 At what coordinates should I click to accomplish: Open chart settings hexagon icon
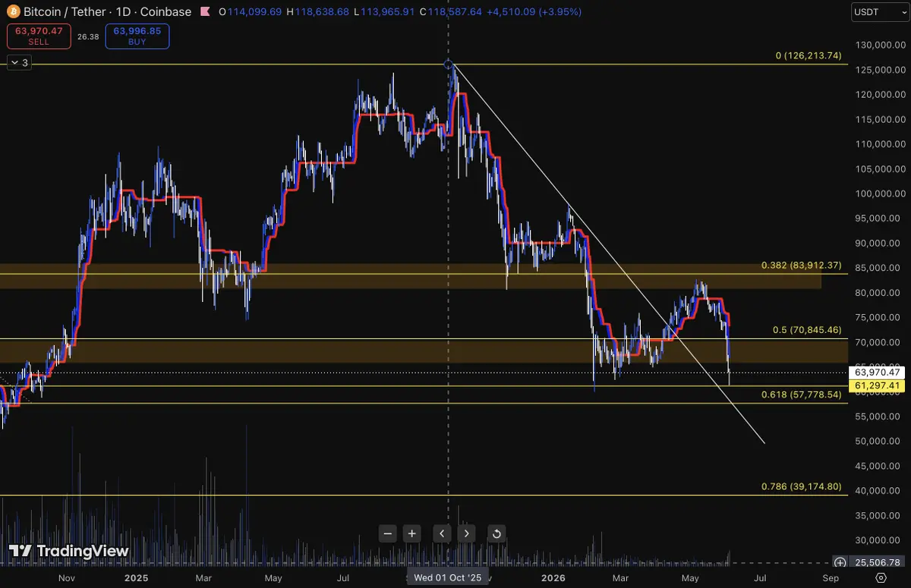click(x=880, y=577)
